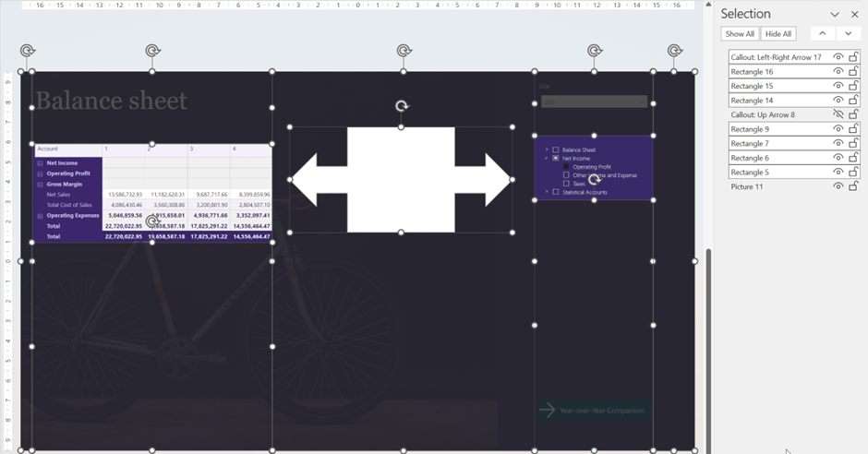
Task: Lock Picture 11 with padlock icon
Action: click(853, 185)
